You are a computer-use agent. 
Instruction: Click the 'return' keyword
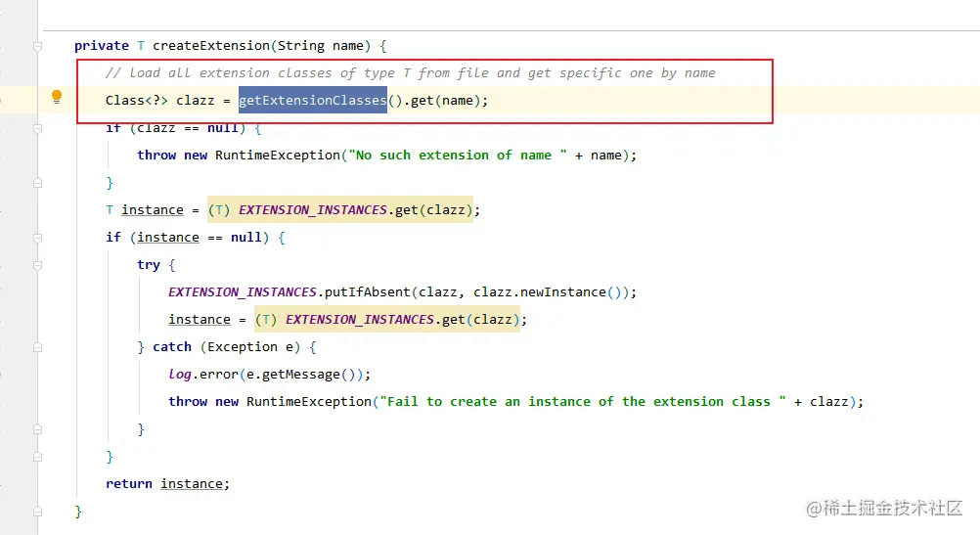pyautogui.click(x=129, y=484)
